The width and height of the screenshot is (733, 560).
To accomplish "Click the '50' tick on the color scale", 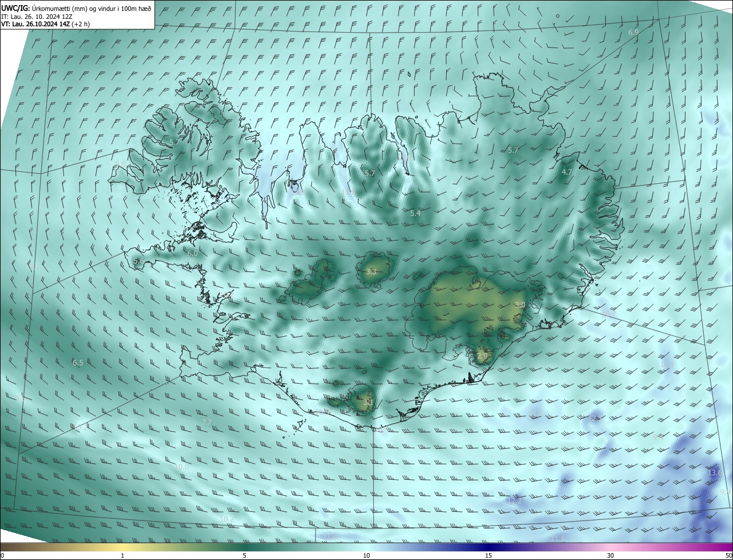I will (728, 555).
